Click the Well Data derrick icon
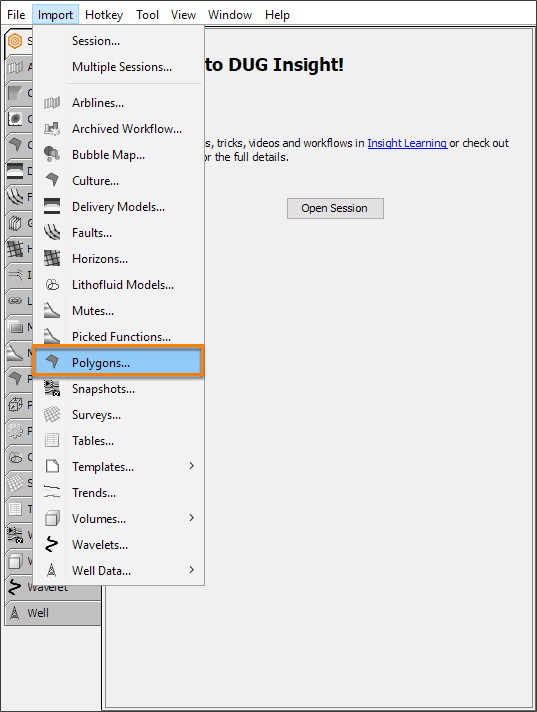537x712 pixels. (52, 570)
